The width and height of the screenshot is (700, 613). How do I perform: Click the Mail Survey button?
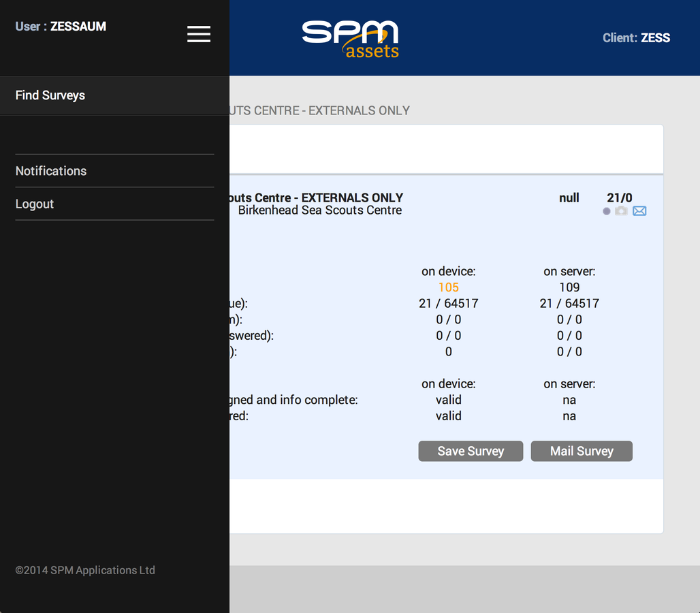point(582,451)
